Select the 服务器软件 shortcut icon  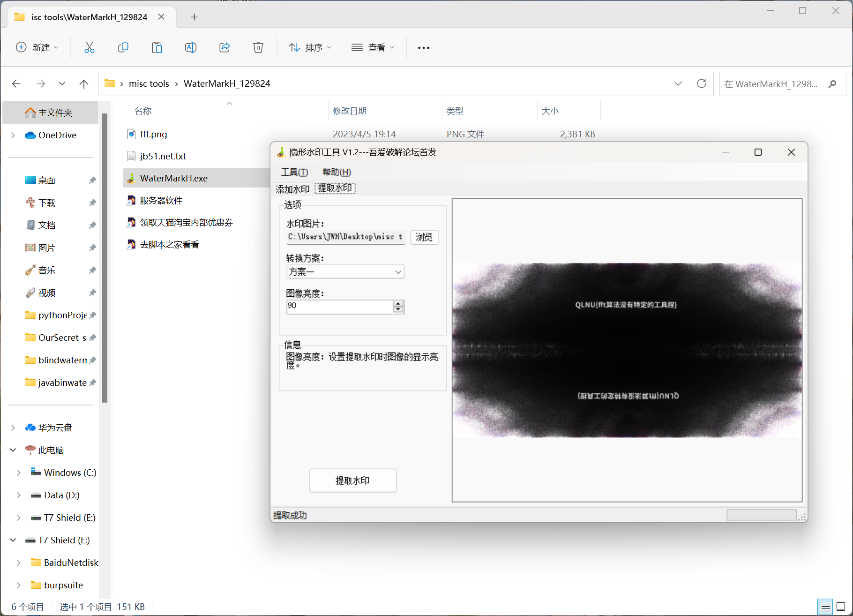coord(132,200)
